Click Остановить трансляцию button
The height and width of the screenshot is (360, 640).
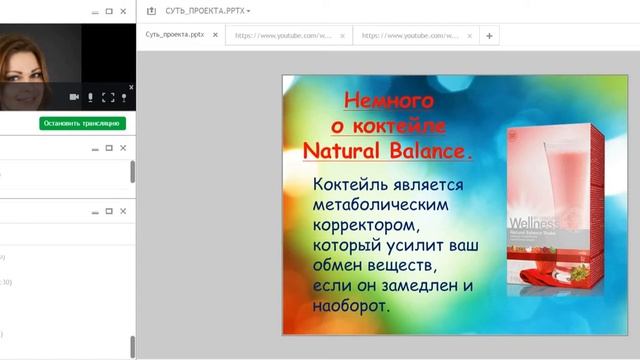click(x=82, y=123)
